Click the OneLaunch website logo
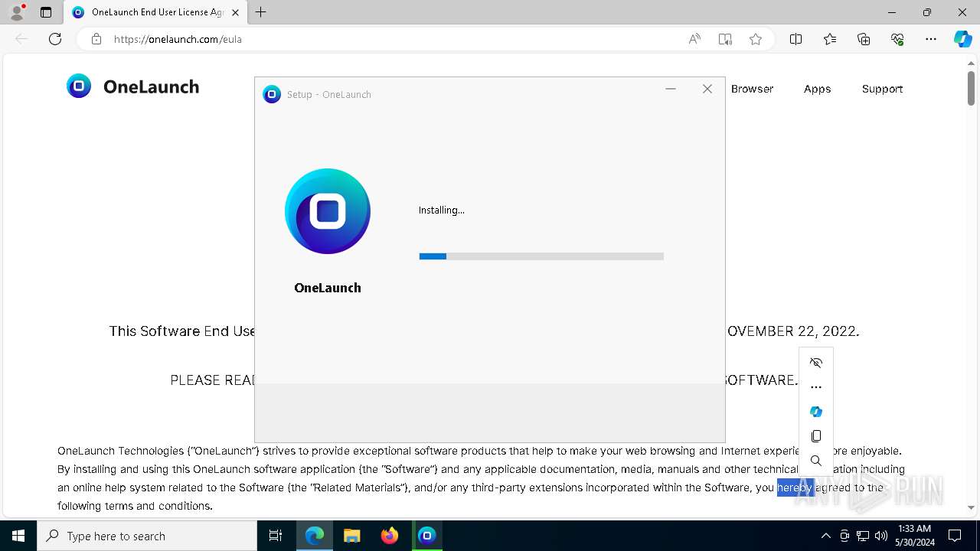Image resolution: width=980 pixels, height=551 pixels. 132,86
